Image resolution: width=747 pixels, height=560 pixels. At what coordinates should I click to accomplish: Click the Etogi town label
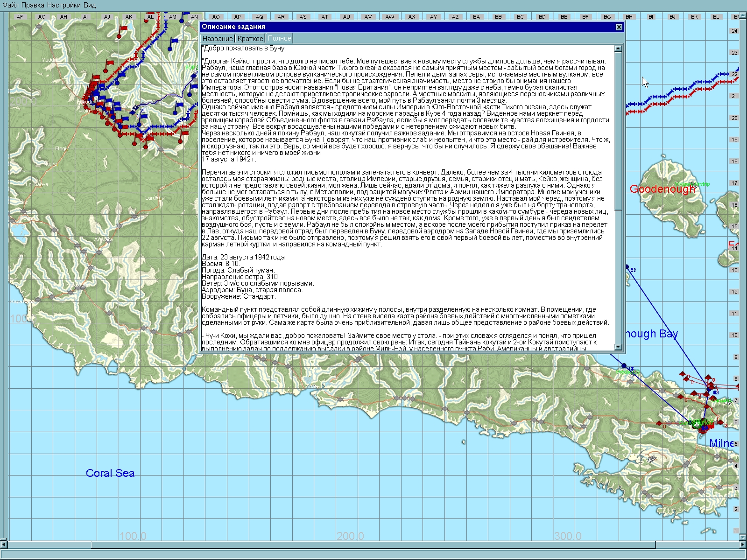[x=61, y=148]
